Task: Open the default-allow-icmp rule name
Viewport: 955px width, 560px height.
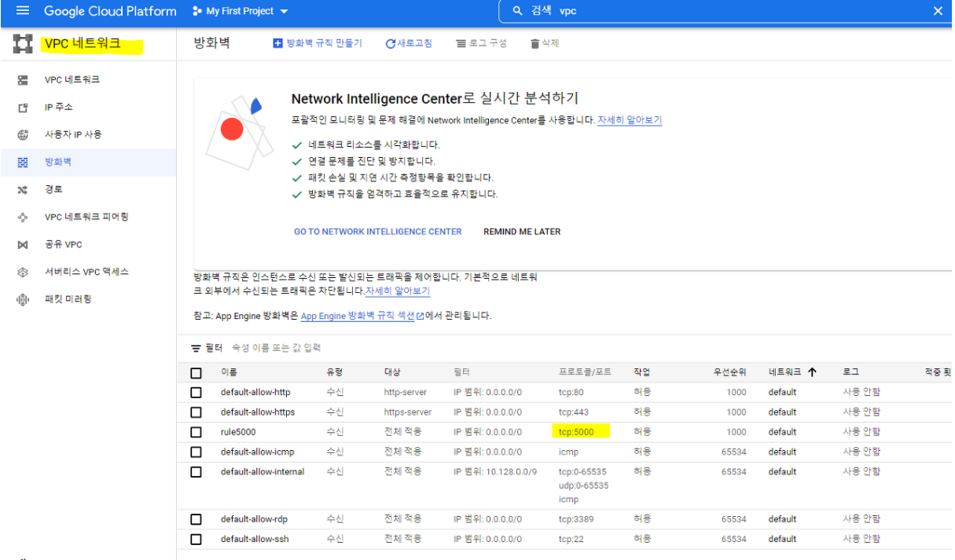Action: coord(257,452)
